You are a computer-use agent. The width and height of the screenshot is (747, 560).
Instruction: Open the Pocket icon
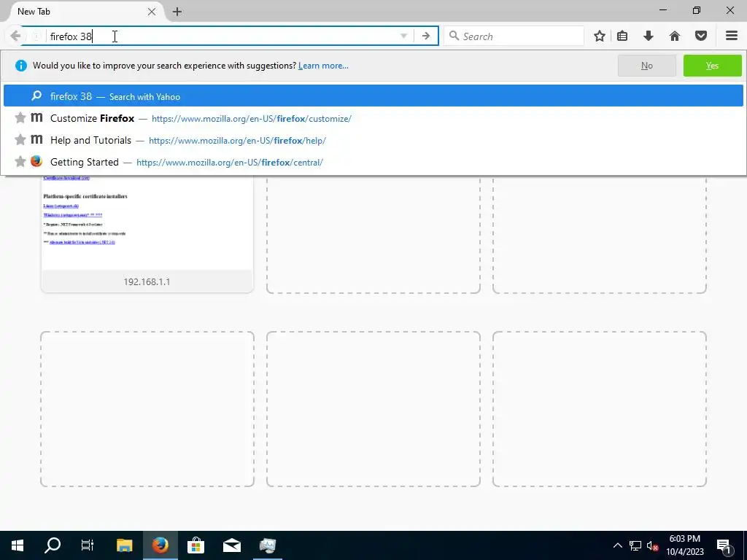point(701,36)
